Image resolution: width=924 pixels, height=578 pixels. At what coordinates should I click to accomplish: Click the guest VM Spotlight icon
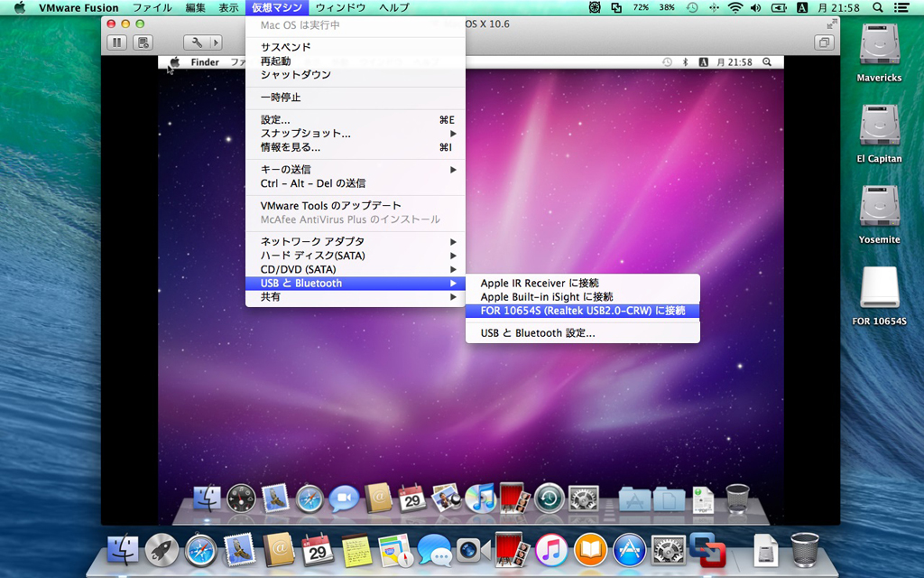(767, 62)
